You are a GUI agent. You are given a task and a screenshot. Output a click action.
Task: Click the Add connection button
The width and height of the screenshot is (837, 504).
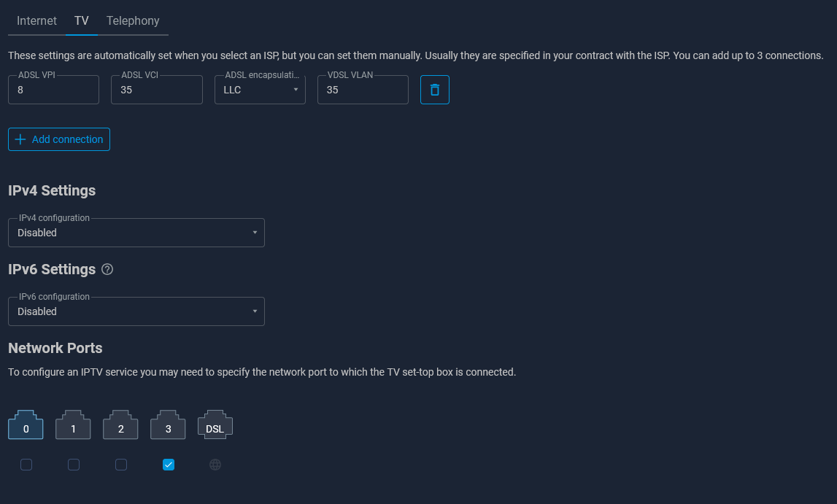(x=59, y=139)
